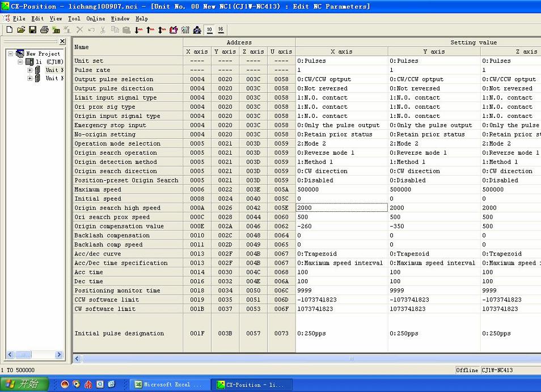Select X axis Ori search prox speed 500

pyautogui.click(x=341, y=217)
